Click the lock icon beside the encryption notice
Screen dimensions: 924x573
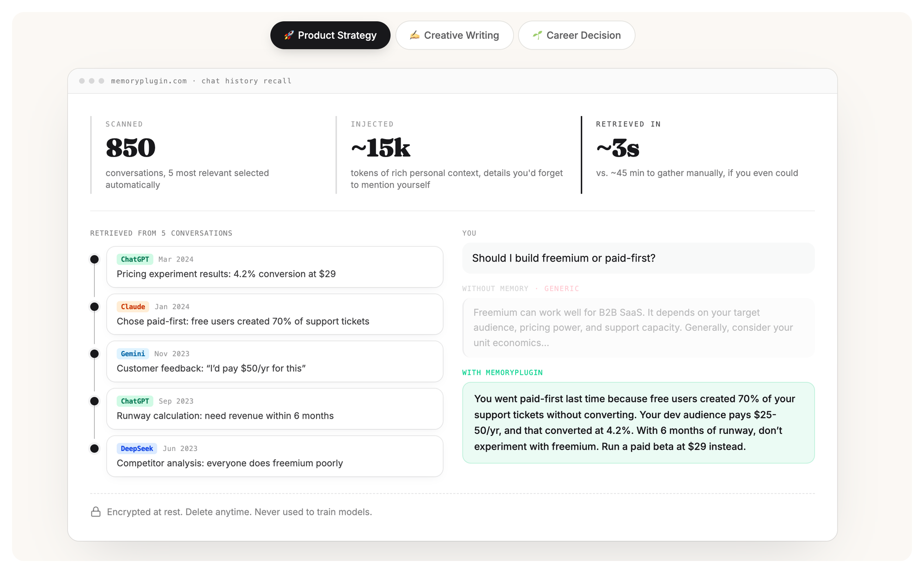[x=96, y=512]
